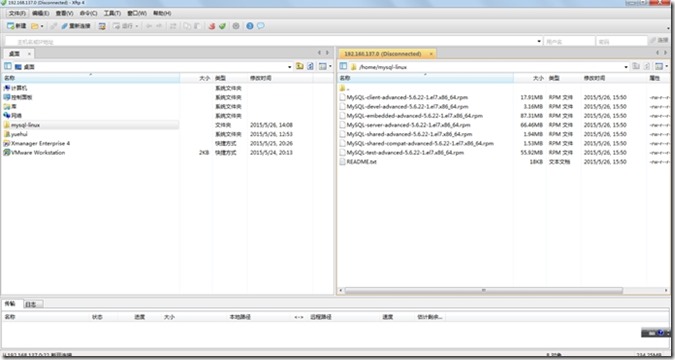This screenshot has height=360, width=675.
Task: Click the grayed-out disconnect link icon
Action: (53, 26)
